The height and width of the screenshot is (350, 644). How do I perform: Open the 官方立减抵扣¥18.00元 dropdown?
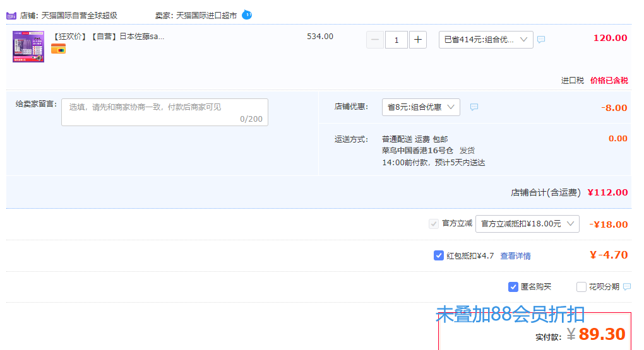tap(527, 224)
